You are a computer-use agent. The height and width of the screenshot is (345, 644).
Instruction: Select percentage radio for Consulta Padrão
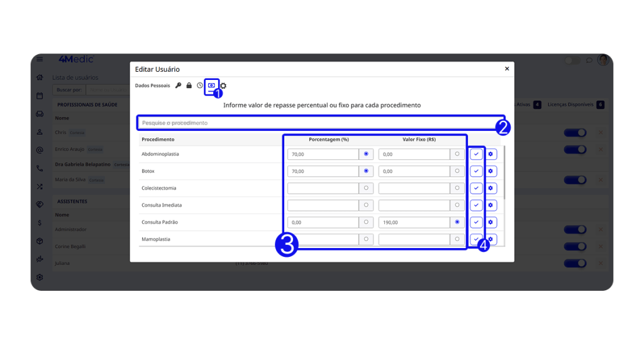(366, 222)
